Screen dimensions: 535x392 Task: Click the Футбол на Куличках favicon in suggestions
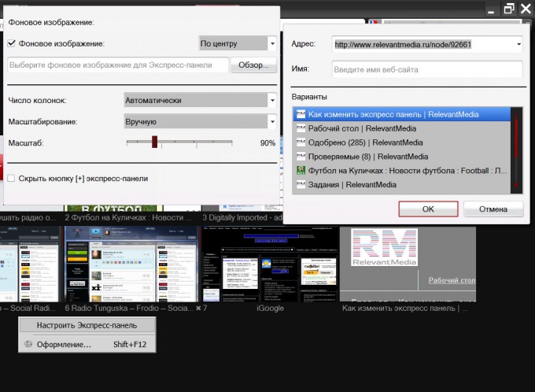tap(301, 170)
